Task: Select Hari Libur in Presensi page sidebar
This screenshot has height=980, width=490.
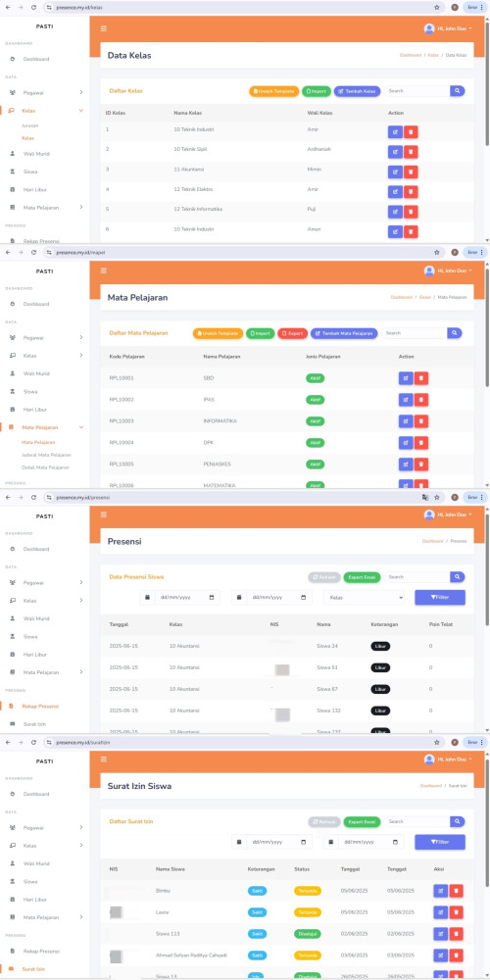Action: [35, 655]
